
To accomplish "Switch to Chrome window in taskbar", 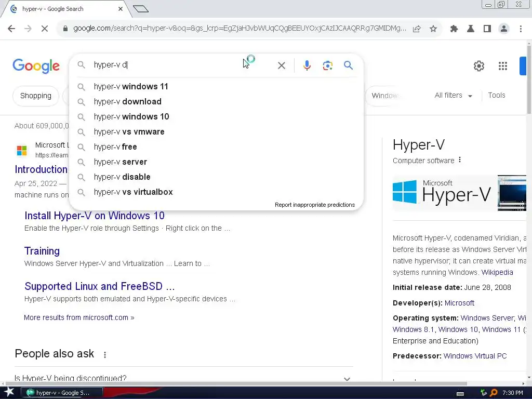I will [62, 393].
